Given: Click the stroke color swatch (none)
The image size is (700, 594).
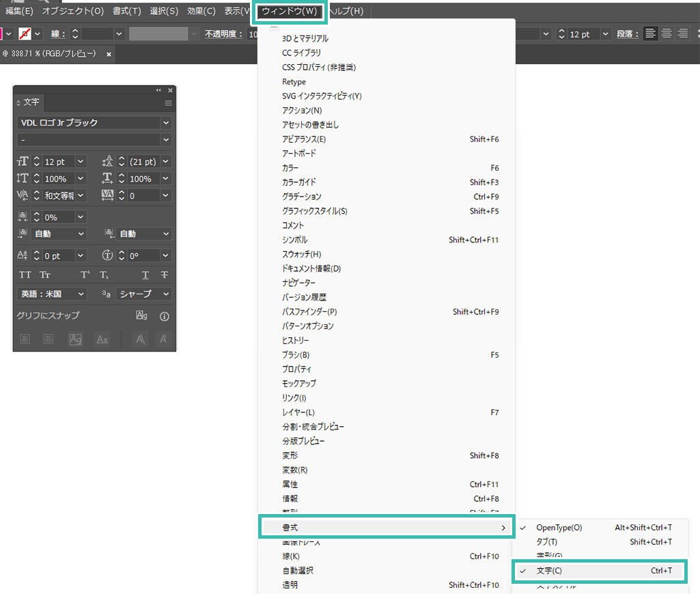Looking at the screenshot, I should (25, 33).
